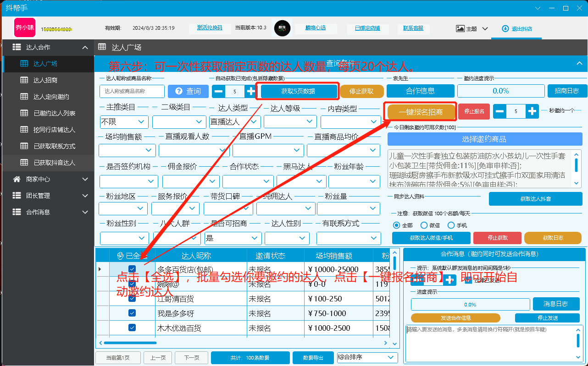Increase 秒邀约一个 interval with plus icon
588x366 pixels.
(x=532, y=111)
